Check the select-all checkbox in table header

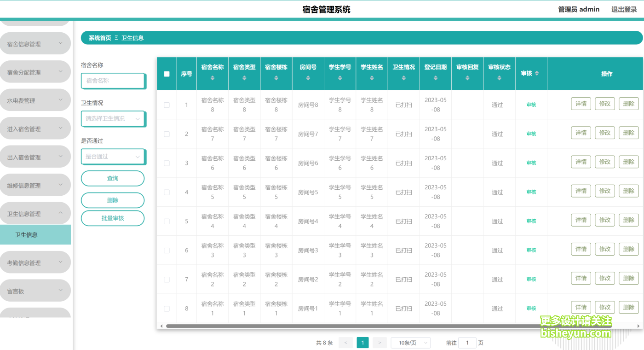click(167, 73)
